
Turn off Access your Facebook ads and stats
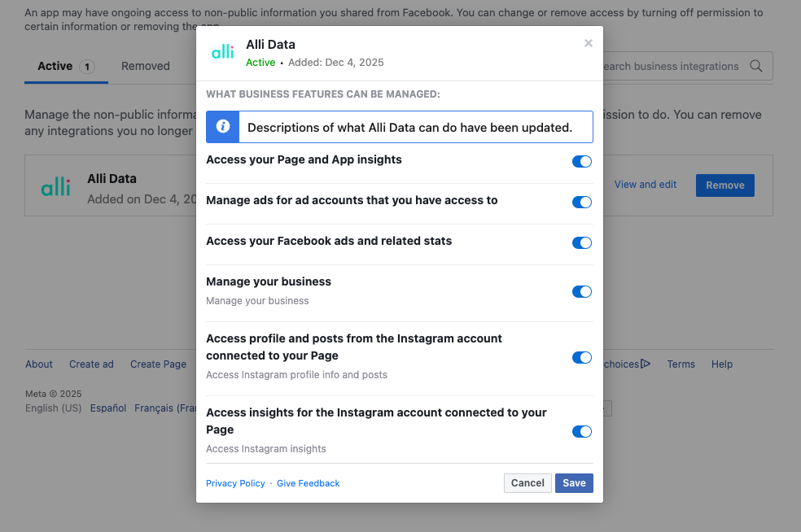pos(582,243)
